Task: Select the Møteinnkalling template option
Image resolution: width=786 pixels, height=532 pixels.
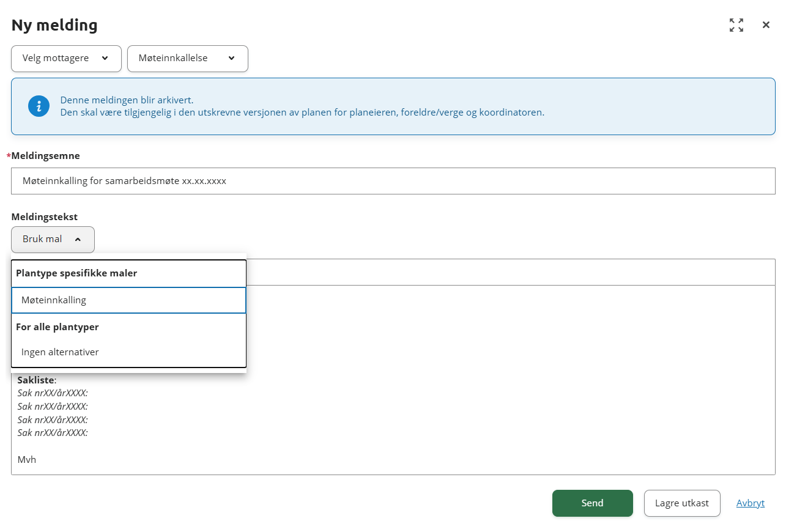Action: coord(128,300)
